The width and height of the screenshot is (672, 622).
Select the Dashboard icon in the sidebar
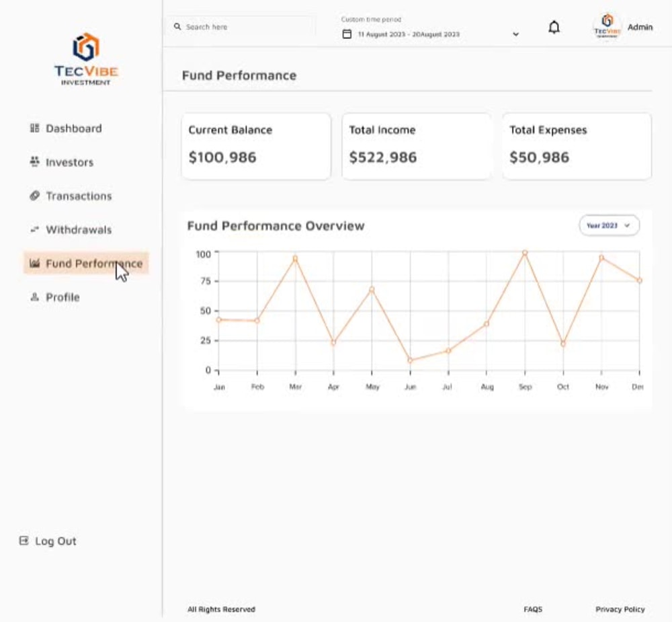34,128
